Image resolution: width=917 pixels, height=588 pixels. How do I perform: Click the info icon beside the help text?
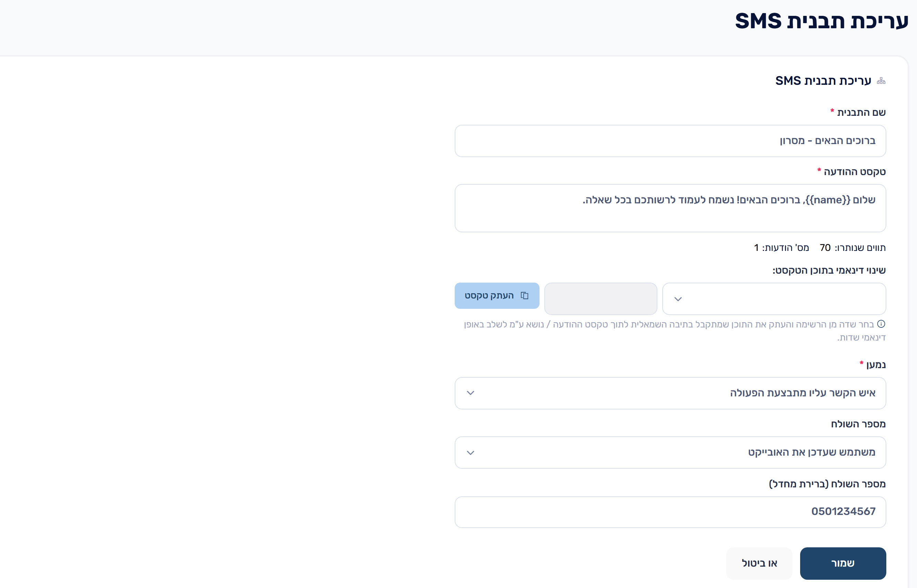881,324
